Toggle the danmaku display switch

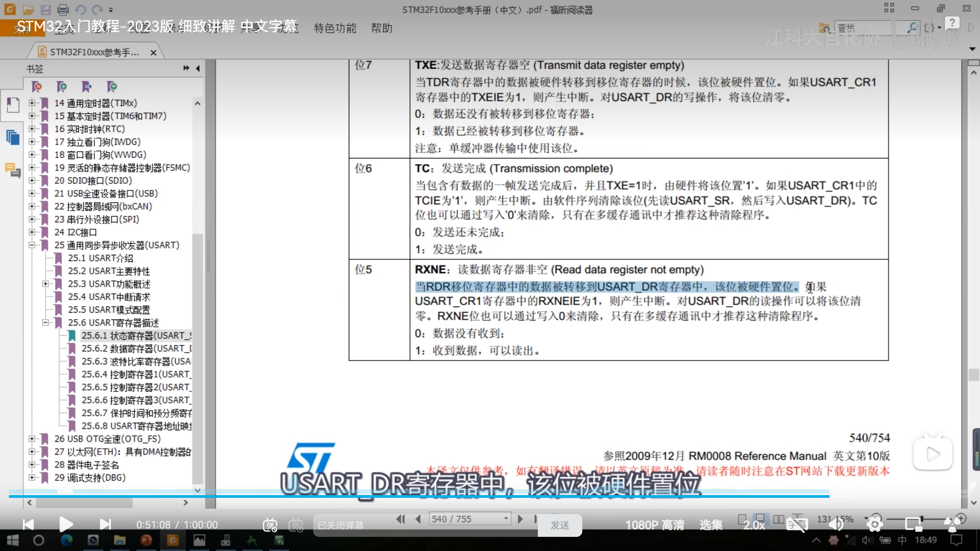270,525
